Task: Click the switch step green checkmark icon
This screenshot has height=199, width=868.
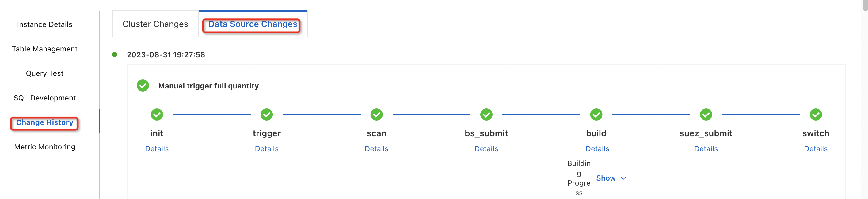Action: pyautogui.click(x=816, y=115)
